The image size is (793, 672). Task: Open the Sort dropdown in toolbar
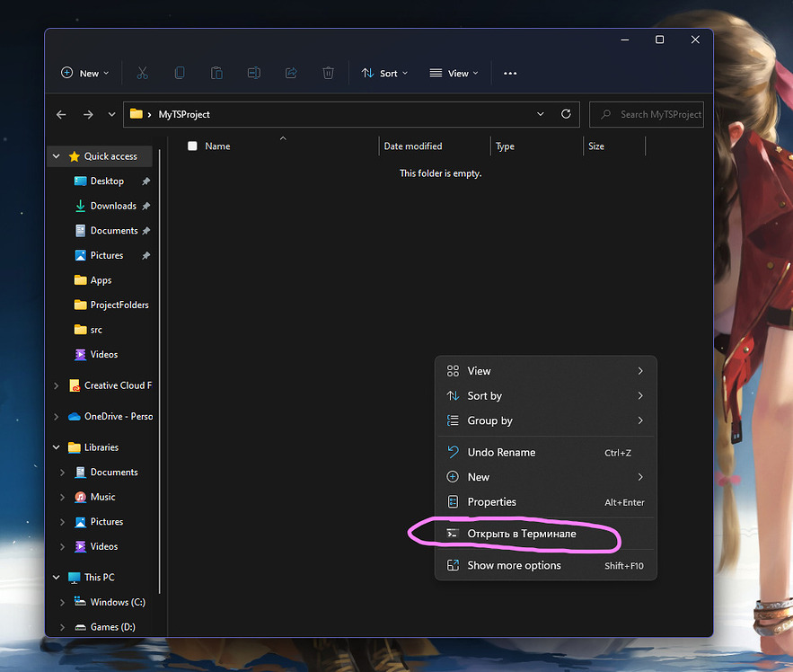click(x=384, y=73)
